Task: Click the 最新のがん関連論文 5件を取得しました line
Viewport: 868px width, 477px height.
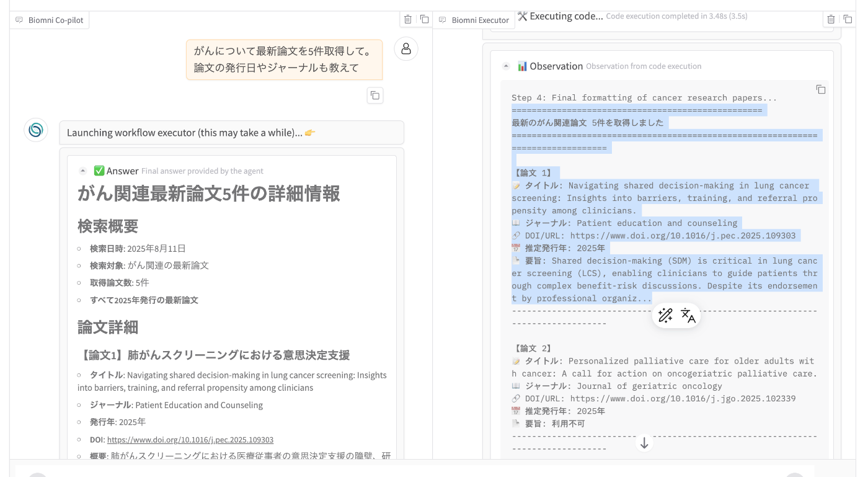Action: click(x=587, y=123)
